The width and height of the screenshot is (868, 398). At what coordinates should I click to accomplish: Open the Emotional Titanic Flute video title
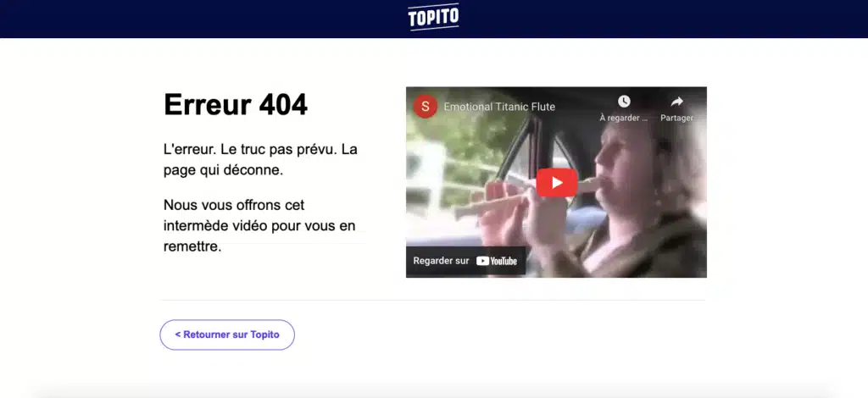tap(499, 107)
